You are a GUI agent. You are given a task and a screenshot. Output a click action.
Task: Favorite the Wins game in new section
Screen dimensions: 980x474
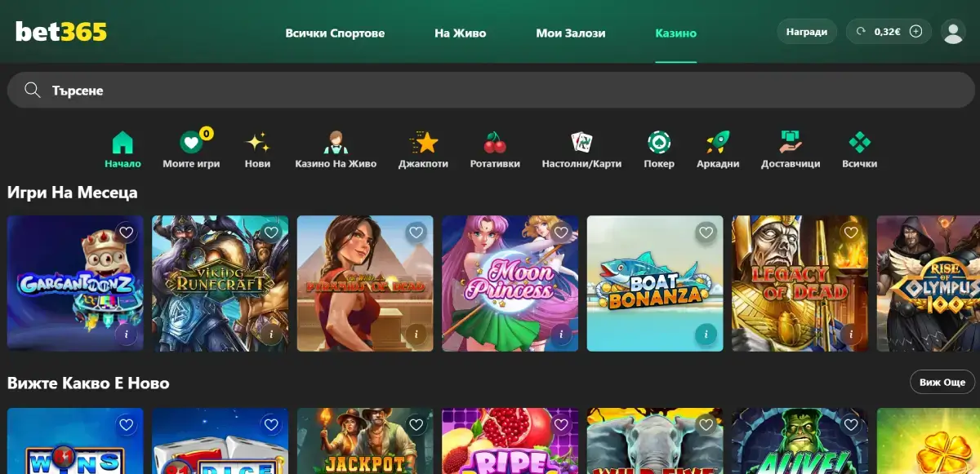tap(126, 425)
